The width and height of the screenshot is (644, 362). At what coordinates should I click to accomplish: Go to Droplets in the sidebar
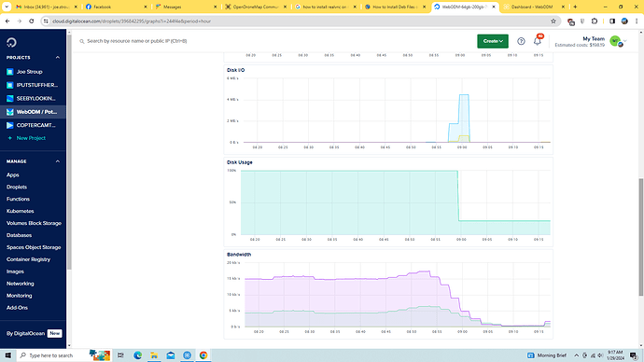tap(17, 187)
